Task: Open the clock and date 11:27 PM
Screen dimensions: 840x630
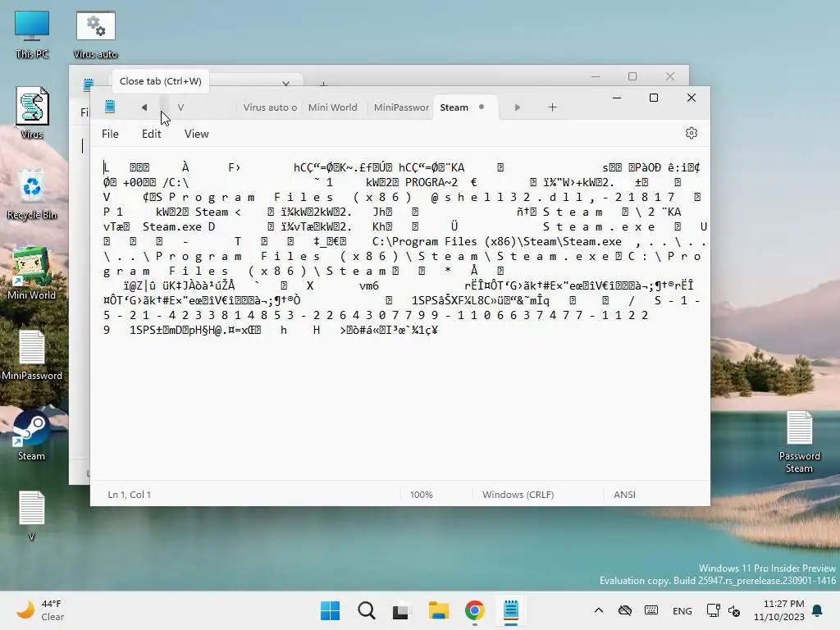Action: tap(779, 610)
